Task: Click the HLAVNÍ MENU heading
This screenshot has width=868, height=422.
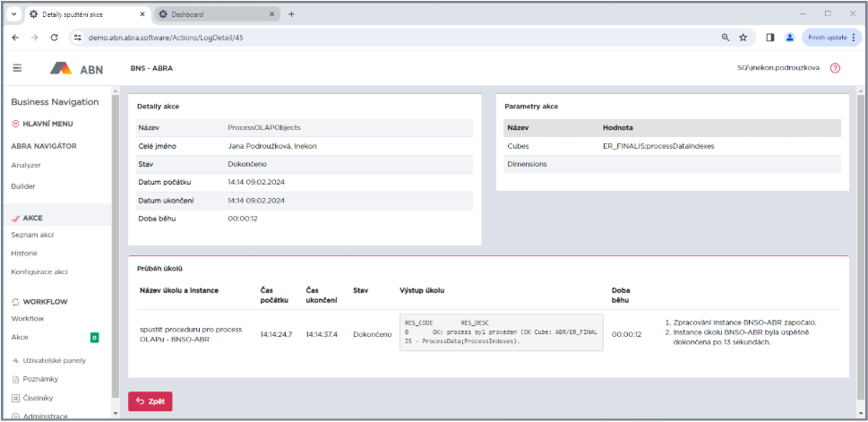Action: pyautogui.click(x=47, y=124)
